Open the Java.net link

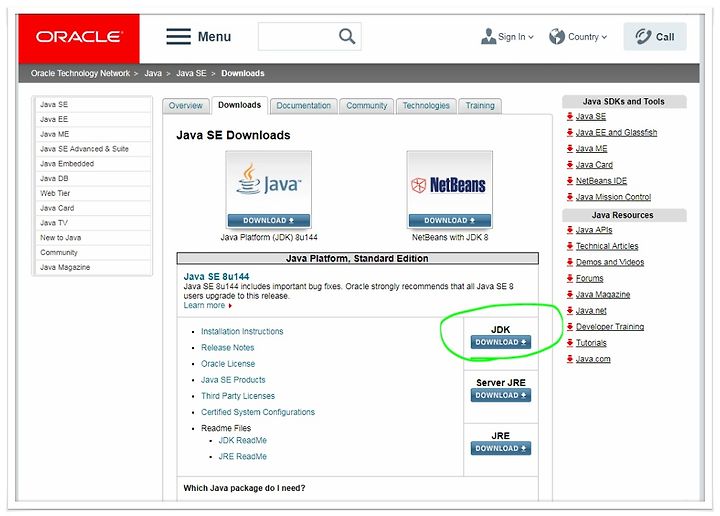[591, 310]
